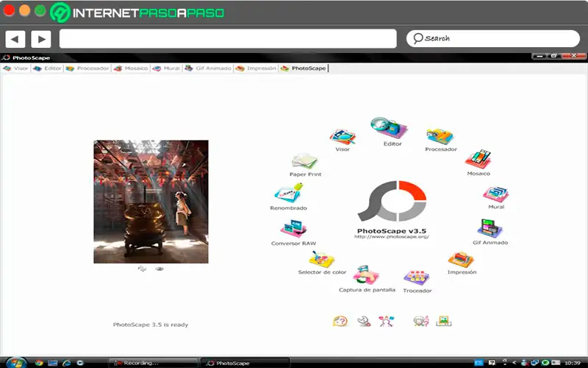Select the PhotoScape taskbar button
Viewport: 588px width, 368px height.
245,363
